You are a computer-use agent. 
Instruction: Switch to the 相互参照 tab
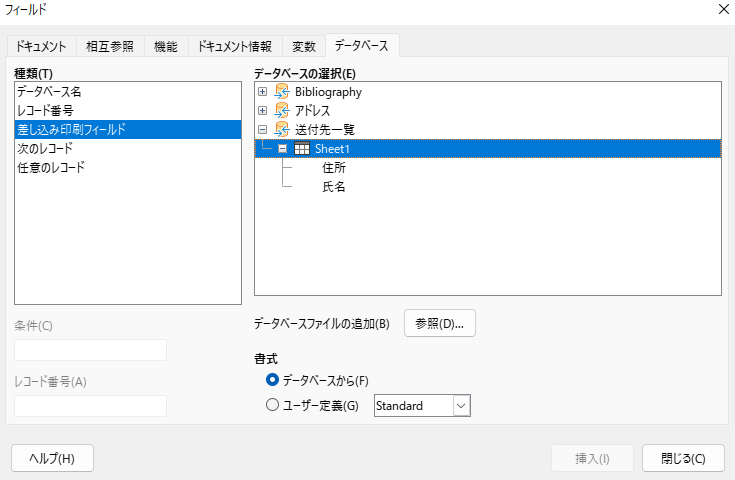110,47
